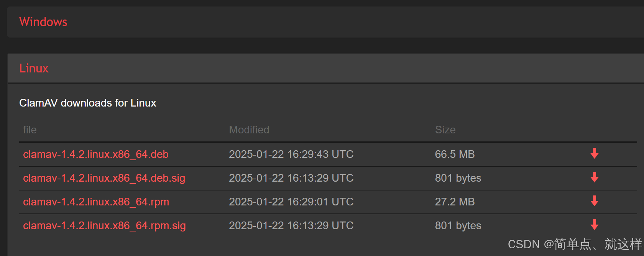Click download arrow for the .deb.sig file

595,177
